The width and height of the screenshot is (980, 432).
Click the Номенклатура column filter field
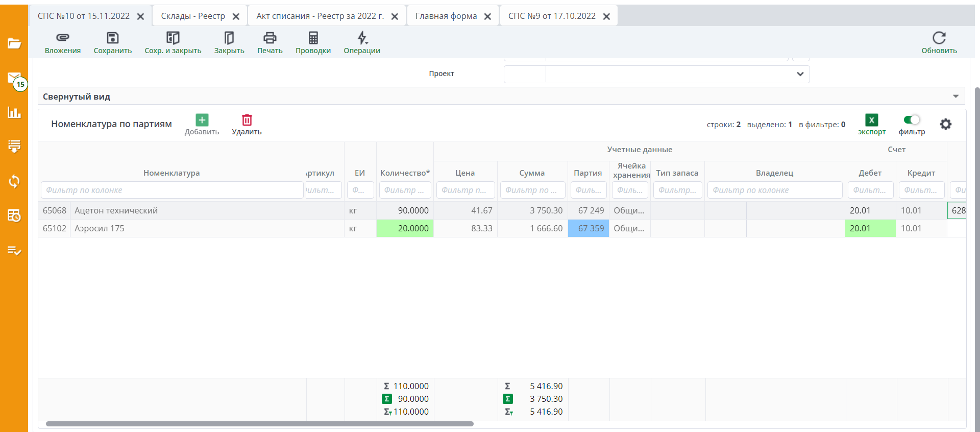[172, 190]
